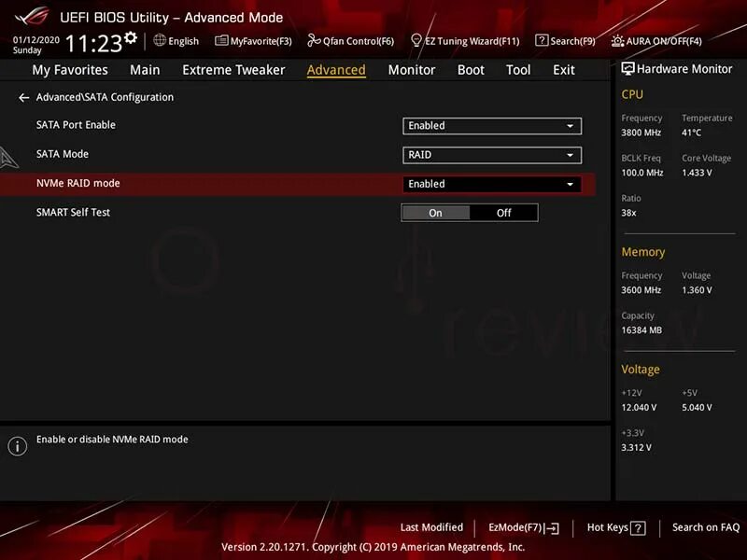Image resolution: width=747 pixels, height=560 pixels.
Task: Click CPU temperature value 41°C
Action: (691, 133)
